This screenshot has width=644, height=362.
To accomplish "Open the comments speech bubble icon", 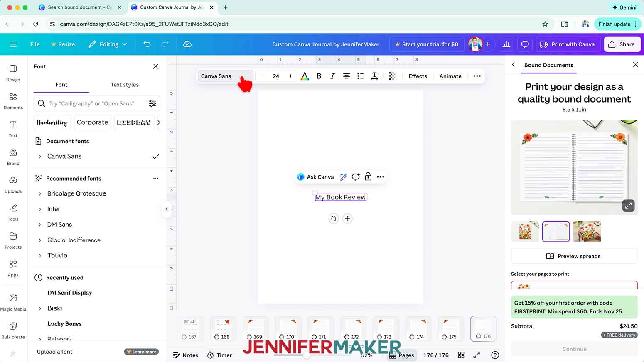I will click(x=525, y=44).
